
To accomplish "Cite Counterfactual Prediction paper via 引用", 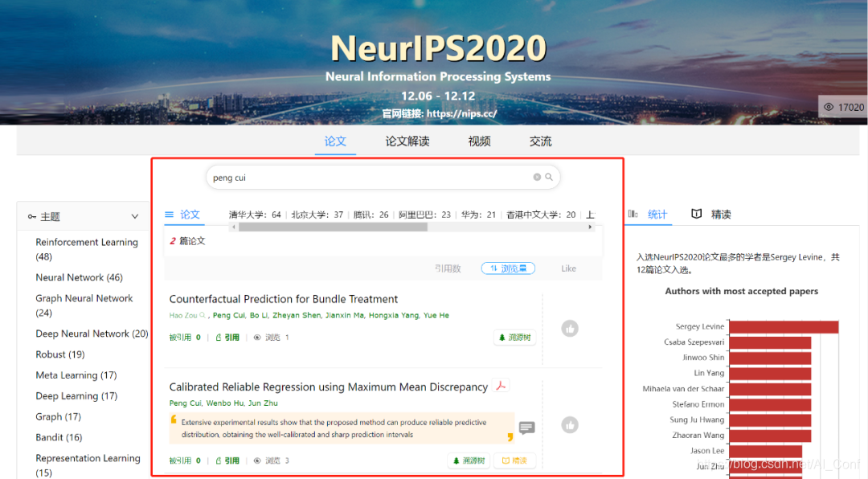I will pyautogui.click(x=227, y=338).
